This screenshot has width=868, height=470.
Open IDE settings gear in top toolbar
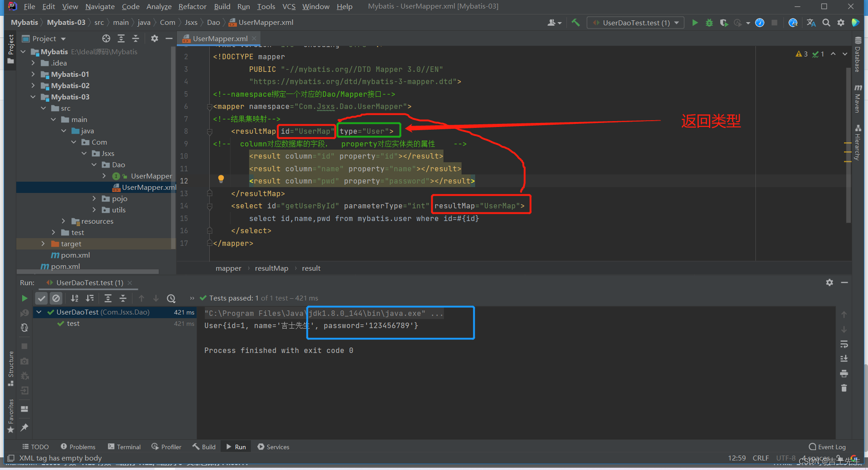841,23
